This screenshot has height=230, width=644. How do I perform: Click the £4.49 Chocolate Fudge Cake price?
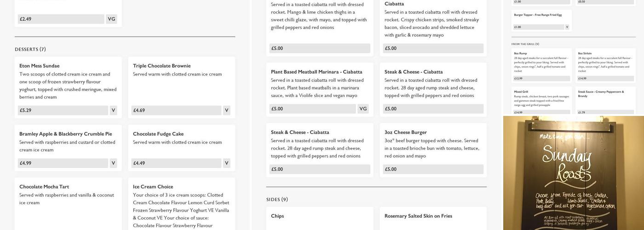click(176, 163)
